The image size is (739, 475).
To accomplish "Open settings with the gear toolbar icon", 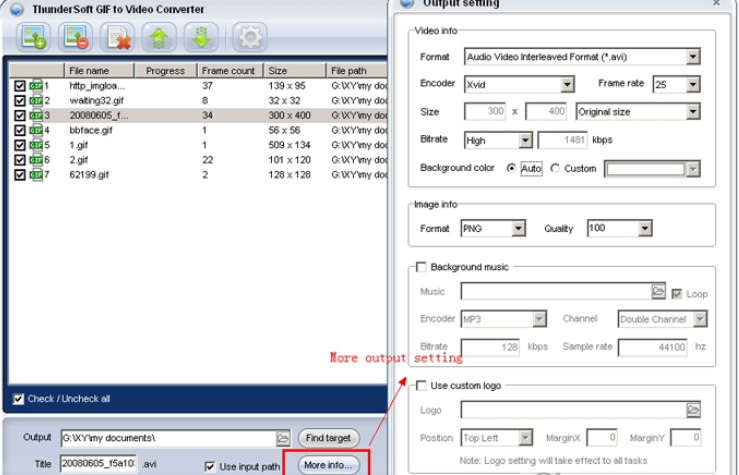I will tap(250, 37).
